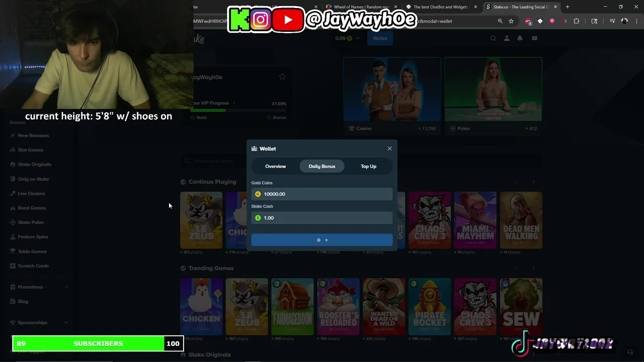Open the browser zoom magnifier icon

pos(500,21)
